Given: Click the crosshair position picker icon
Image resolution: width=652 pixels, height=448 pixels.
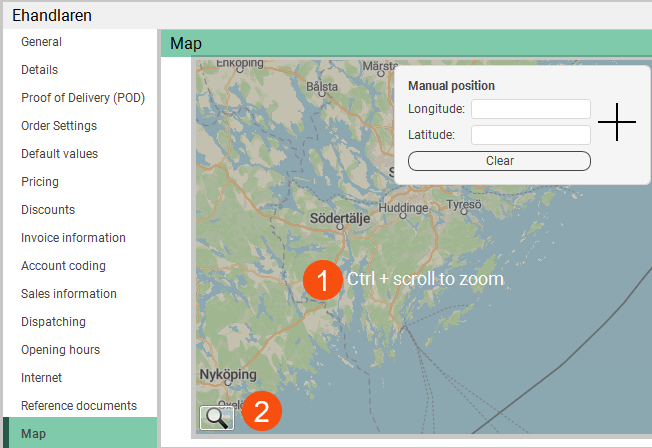Looking at the screenshot, I should [x=617, y=122].
